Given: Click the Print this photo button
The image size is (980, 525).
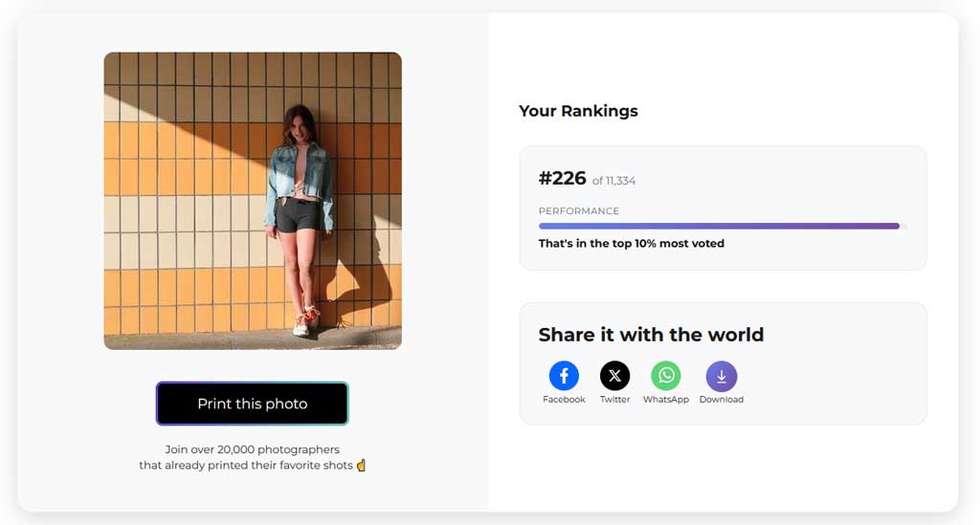Looking at the screenshot, I should pyautogui.click(x=252, y=404).
